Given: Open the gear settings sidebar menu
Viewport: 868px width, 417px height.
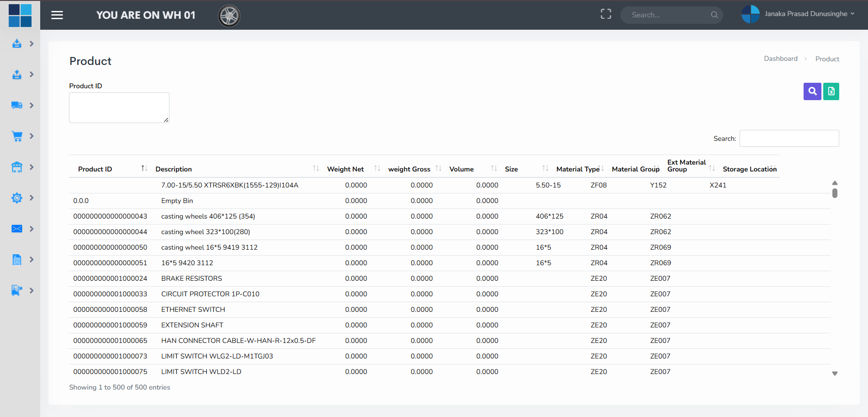Looking at the screenshot, I should click(17, 198).
